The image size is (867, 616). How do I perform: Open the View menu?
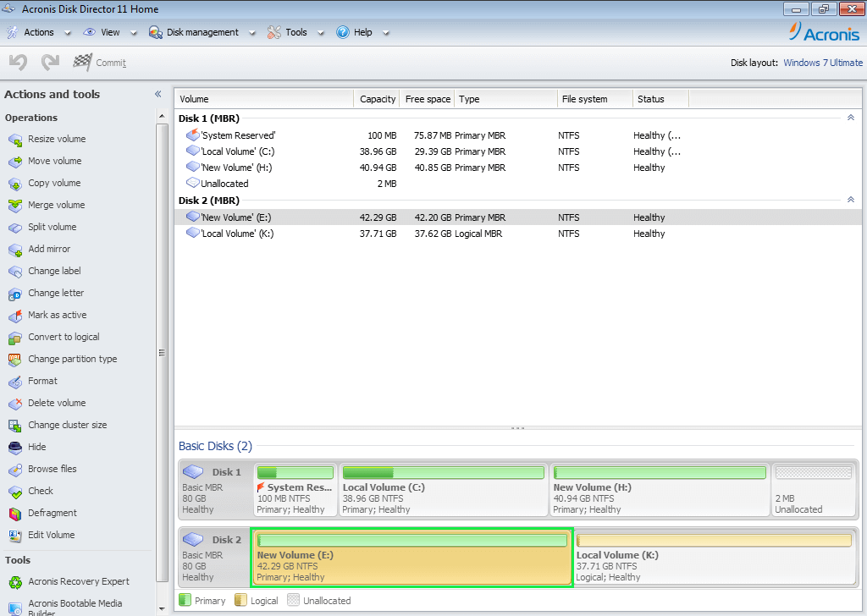click(109, 33)
